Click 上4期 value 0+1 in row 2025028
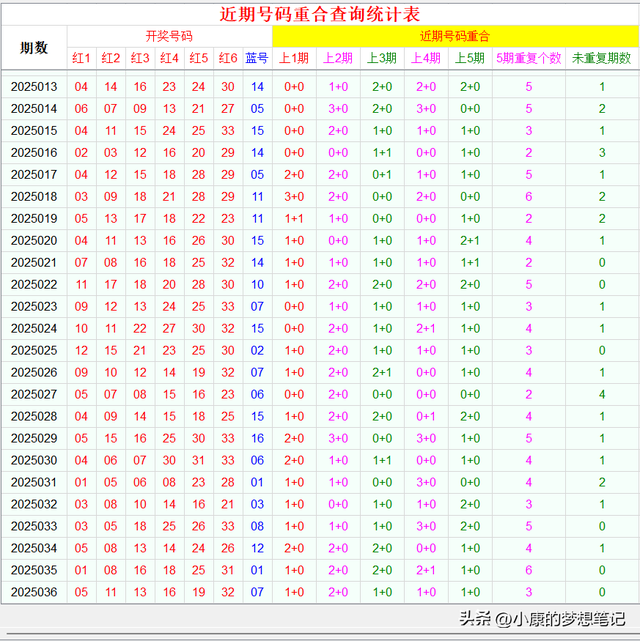Screen dimensions: 640x641 (x=426, y=417)
